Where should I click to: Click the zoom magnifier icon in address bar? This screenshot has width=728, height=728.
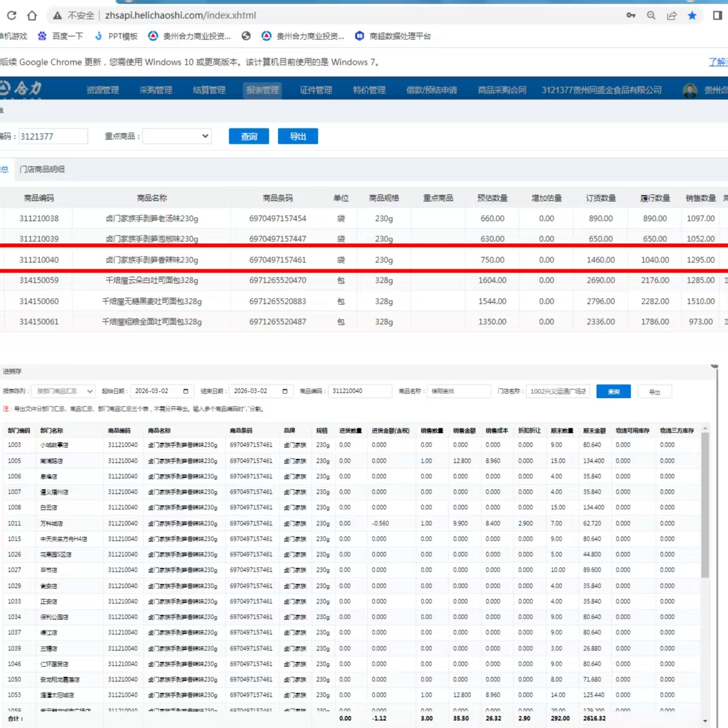[651, 15]
